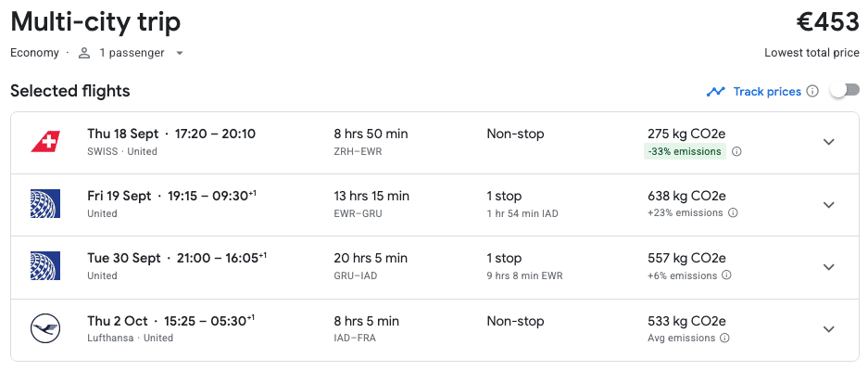868x371 pixels.
Task: Click the Track prices link text
Action: click(x=767, y=91)
